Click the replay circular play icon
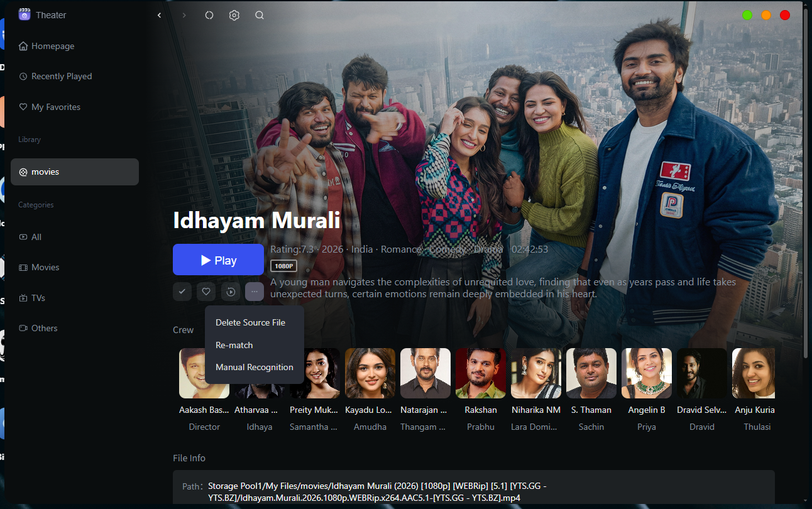 click(230, 292)
